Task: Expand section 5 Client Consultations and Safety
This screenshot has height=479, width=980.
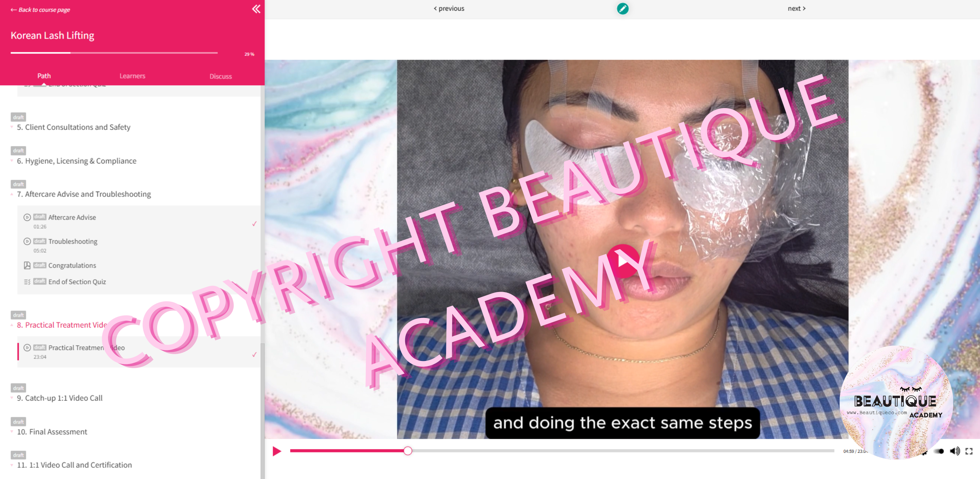Action: coord(73,127)
